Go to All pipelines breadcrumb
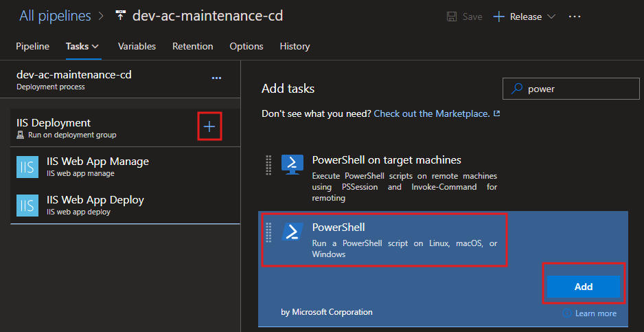Image resolution: width=644 pixels, height=332 pixels. click(x=55, y=16)
